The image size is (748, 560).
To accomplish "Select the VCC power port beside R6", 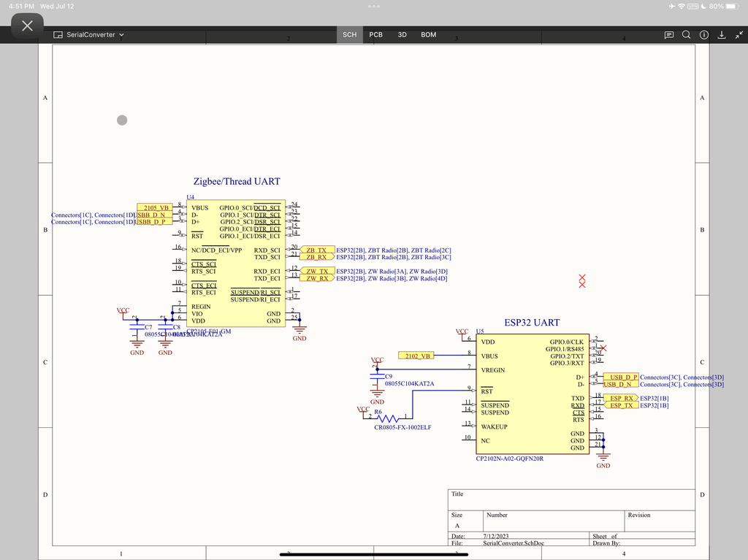I will (x=363, y=411).
